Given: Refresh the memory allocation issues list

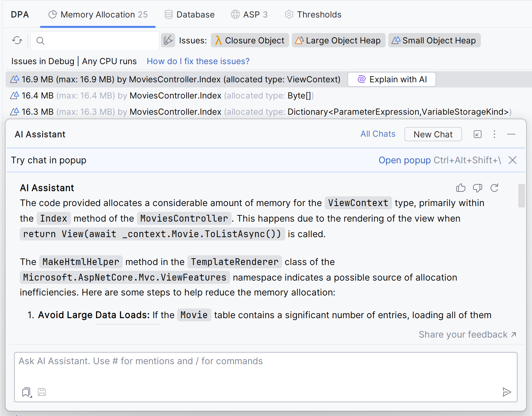Looking at the screenshot, I should coord(17,40).
